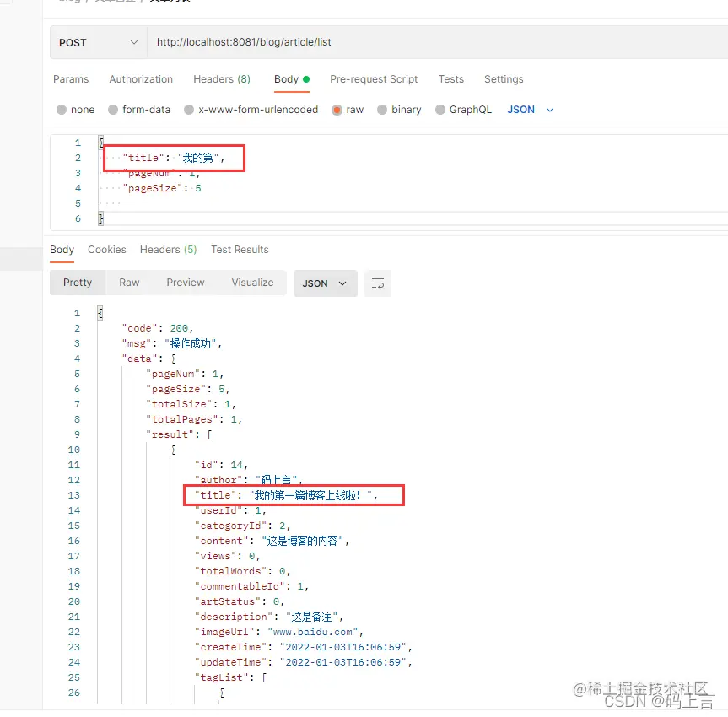Viewport: 728px width, 717px height.
Task: Click the "artStatus": 0 line
Action: click(239, 601)
